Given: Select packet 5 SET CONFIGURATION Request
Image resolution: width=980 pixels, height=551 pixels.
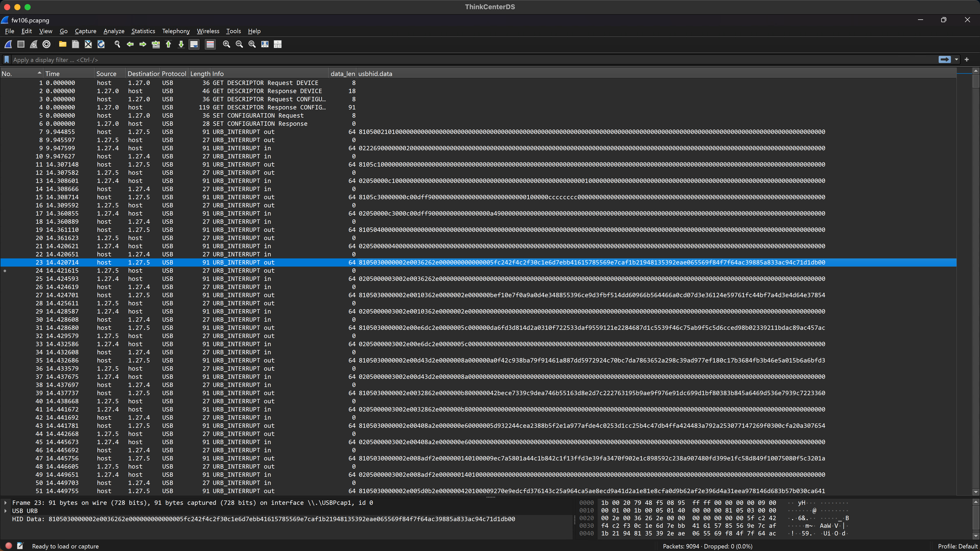Looking at the screenshot, I should [478, 116].
